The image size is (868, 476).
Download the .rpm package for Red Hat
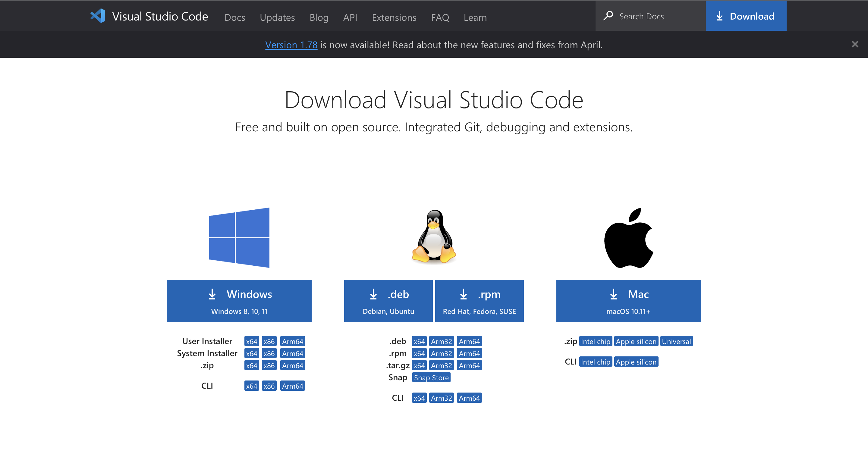click(x=479, y=301)
